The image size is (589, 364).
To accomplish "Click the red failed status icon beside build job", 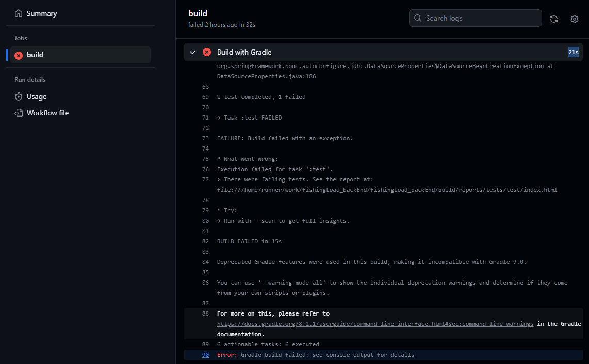I will tap(19, 55).
